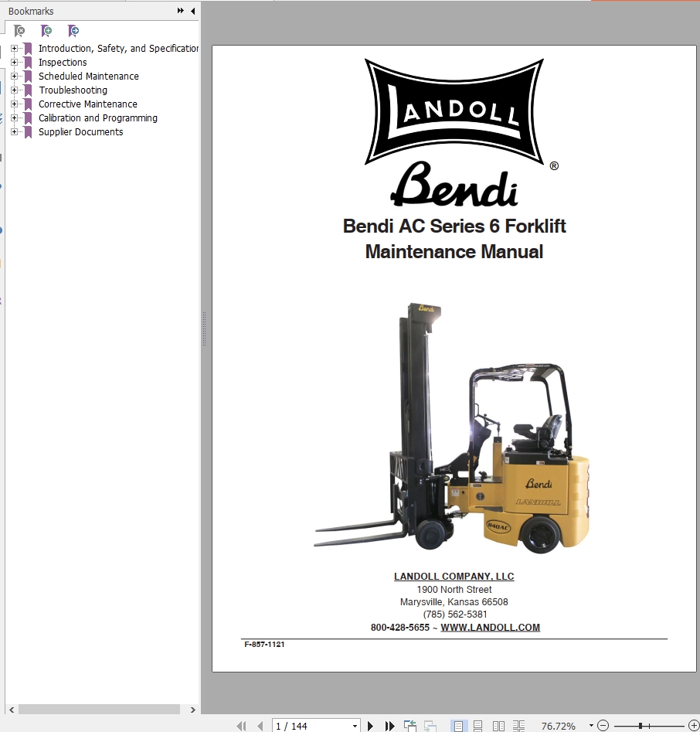Screen dimensions: 700x732
Task: Click the bookmarks horizontal scrollbar track
Action: [x=99, y=710]
